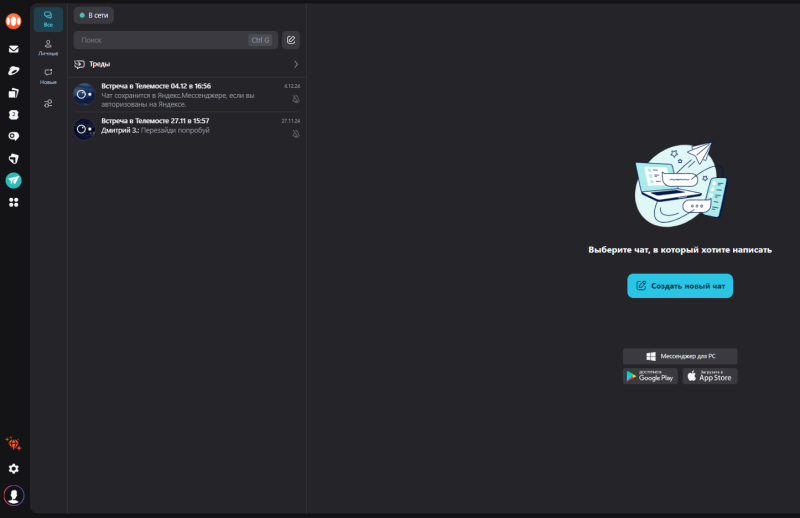Expand the Треды section chevron
Image resolution: width=800 pixels, height=518 pixels.
point(295,64)
